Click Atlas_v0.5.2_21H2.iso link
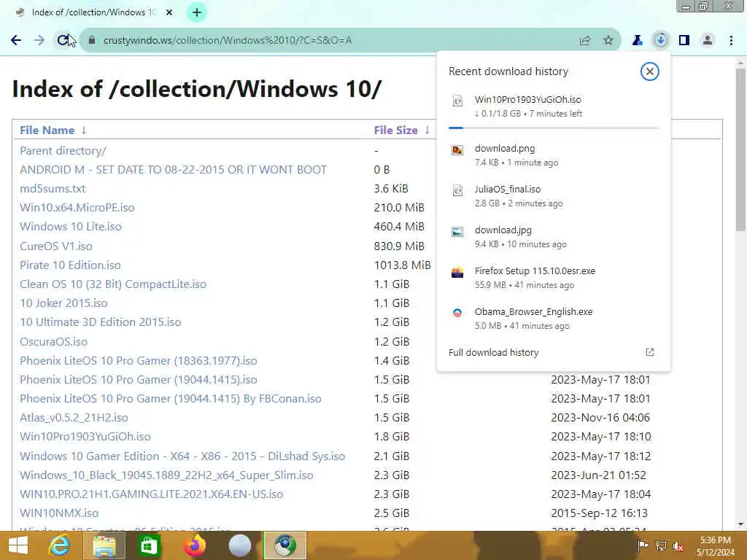 pos(74,418)
